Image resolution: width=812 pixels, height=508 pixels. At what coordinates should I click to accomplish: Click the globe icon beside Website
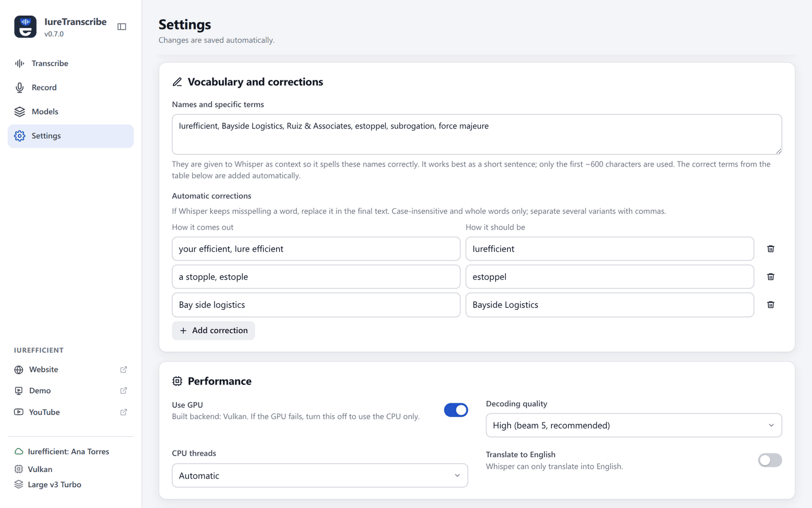pos(19,370)
